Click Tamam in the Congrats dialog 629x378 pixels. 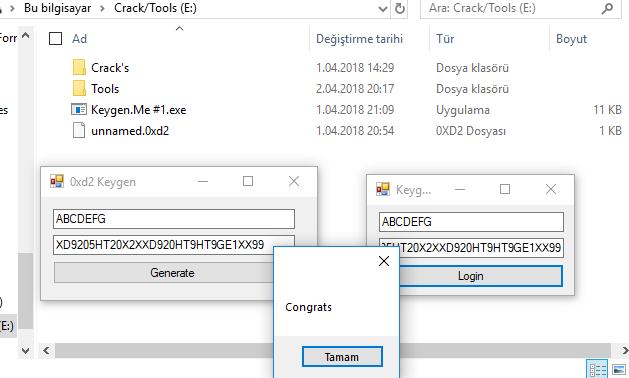pyautogui.click(x=342, y=357)
